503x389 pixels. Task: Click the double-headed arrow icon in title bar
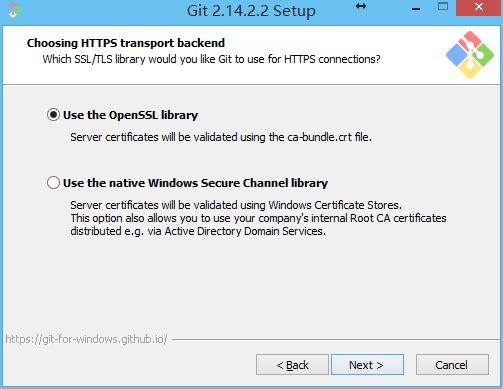pyautogui.click(x=361, y=6)
